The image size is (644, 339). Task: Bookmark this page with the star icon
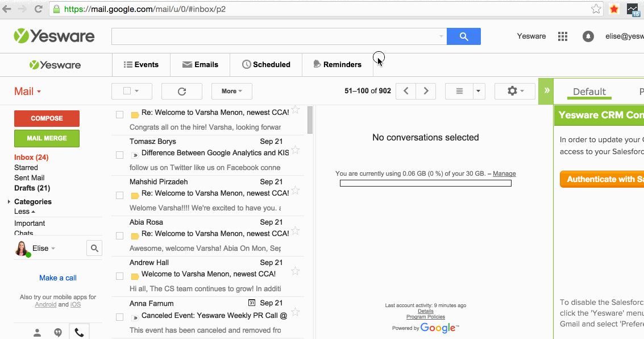coord(596,9)
